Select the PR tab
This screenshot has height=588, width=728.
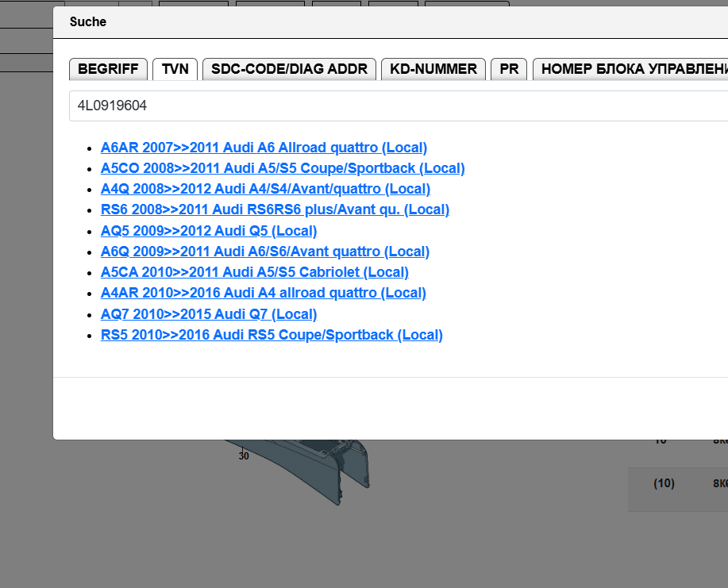coord(509,69)
